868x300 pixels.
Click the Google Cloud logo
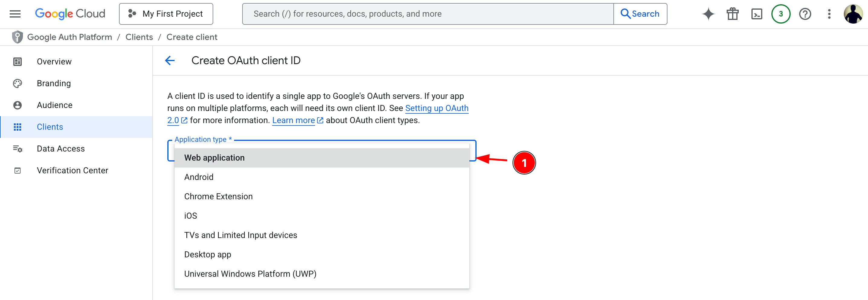pos(70,14)
